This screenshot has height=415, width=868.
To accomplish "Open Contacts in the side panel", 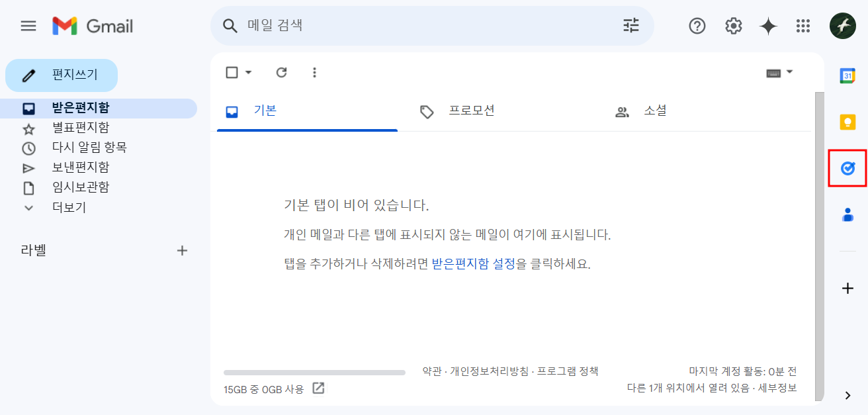I will (847, 214).
